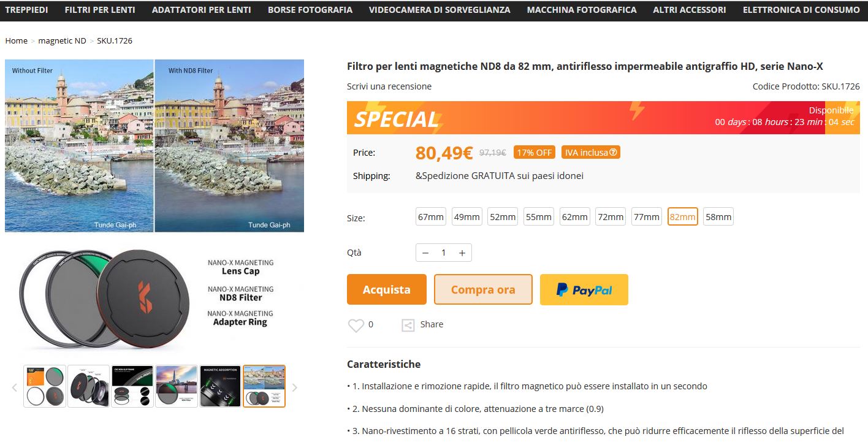Viewport: 868px width, 442px height.
Task: Click the Compra ora button
Action: [483, 289]
